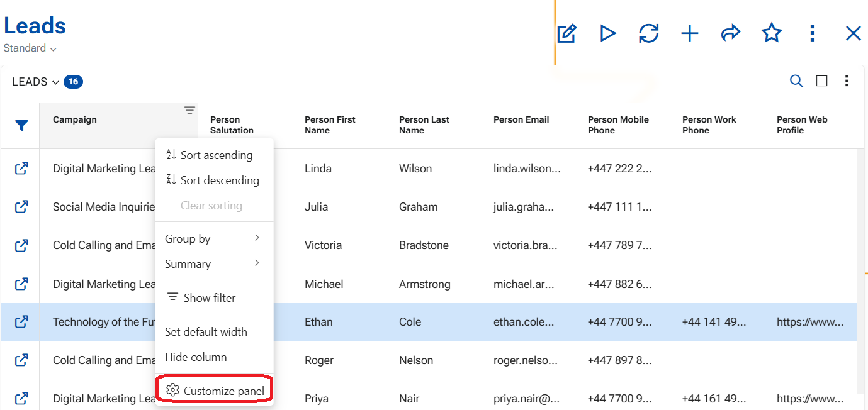Click cell 'roger.nelso...'
This screenshot has height=410, width=868.
(x=526, y=360)
